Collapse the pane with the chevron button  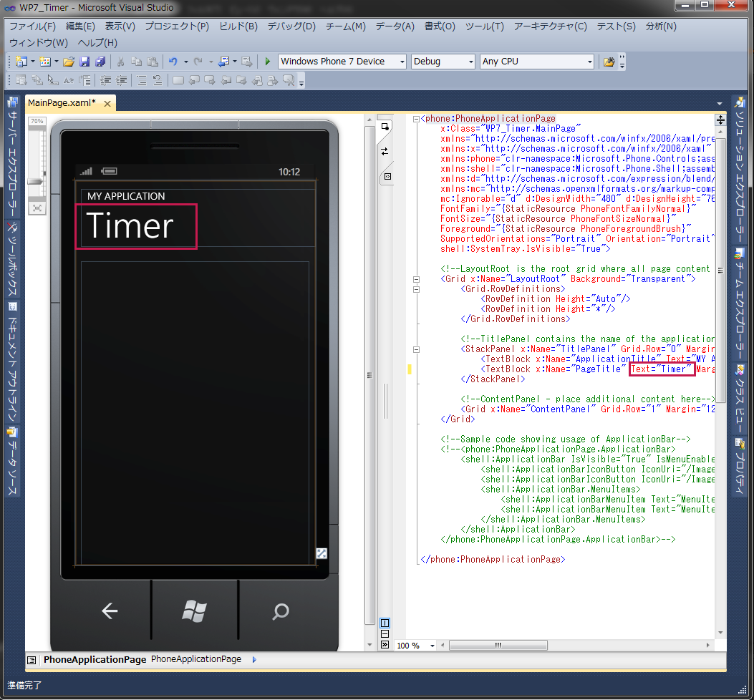coord(385,645)
